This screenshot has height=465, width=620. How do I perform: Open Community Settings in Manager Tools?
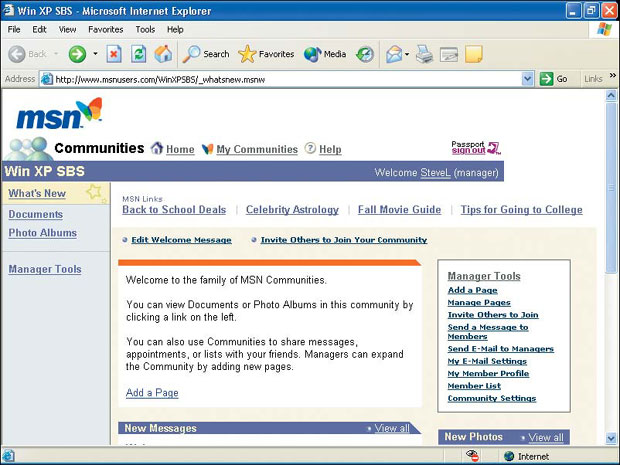(491, 398)
